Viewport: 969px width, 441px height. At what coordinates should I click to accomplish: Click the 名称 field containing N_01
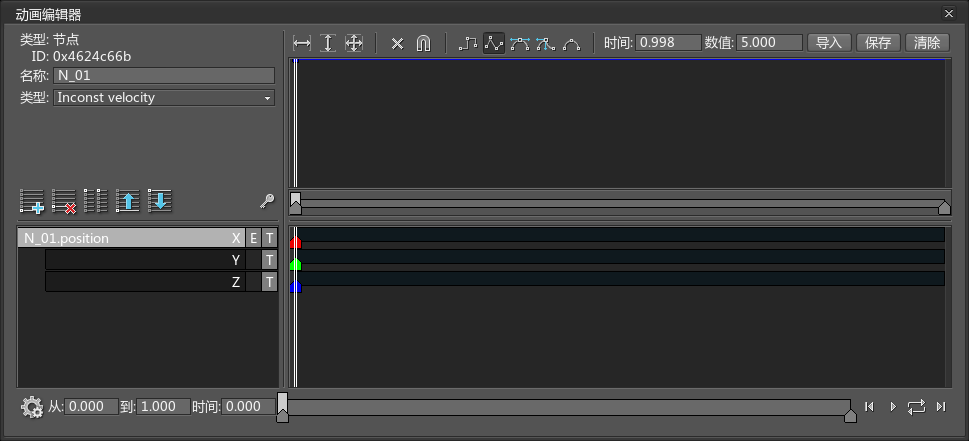[x=164, y=76]
